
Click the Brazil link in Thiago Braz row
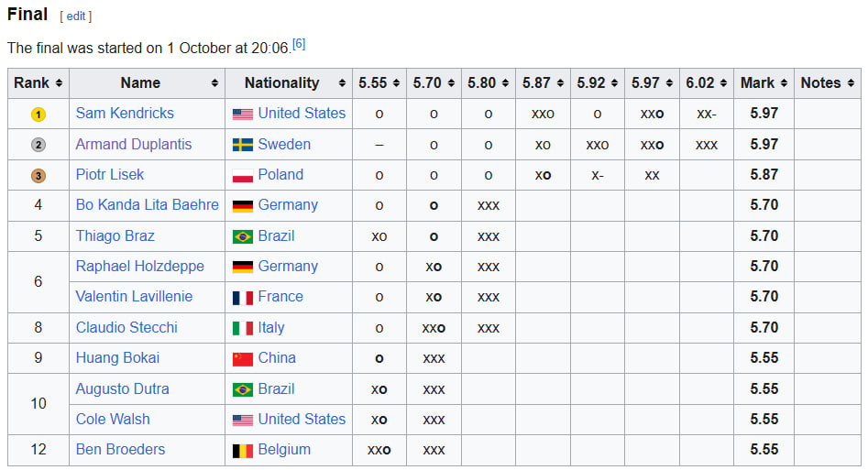click(x=278, y=236)
